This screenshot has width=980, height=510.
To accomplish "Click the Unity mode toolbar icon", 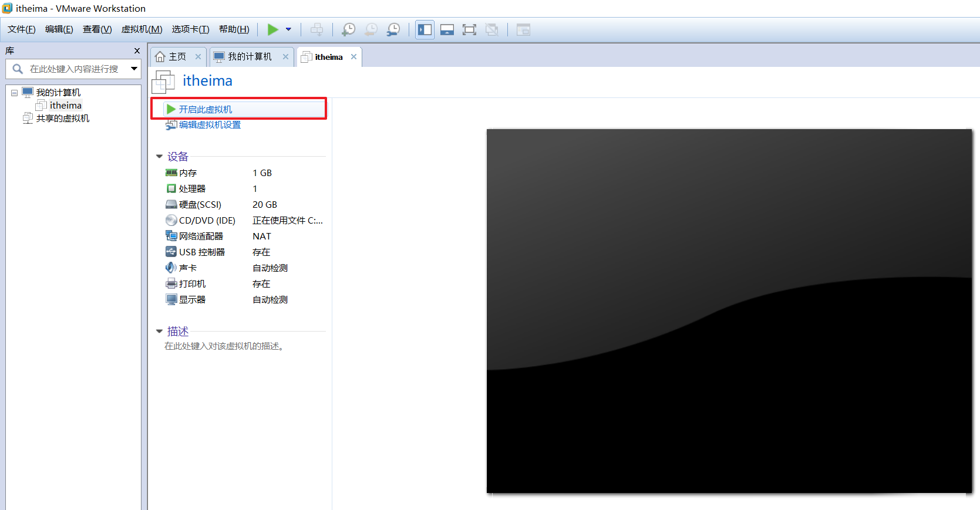I will coord(491,29).
